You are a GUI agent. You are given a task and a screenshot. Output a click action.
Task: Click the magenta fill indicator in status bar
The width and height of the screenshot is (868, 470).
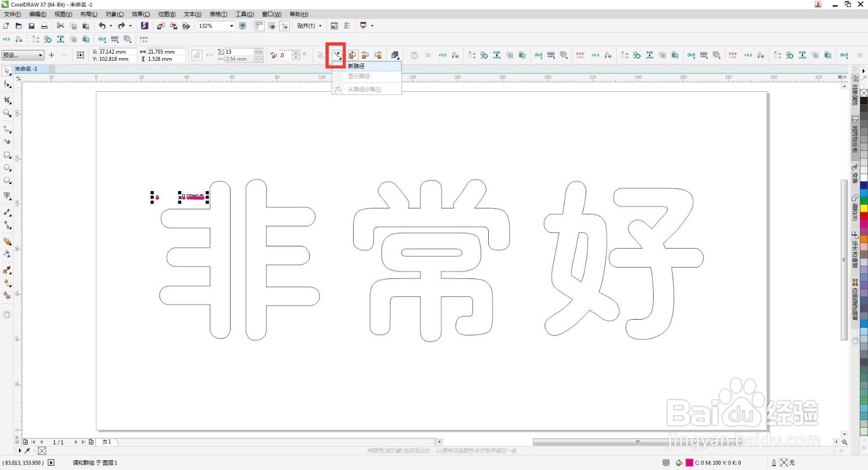(690, 462)
